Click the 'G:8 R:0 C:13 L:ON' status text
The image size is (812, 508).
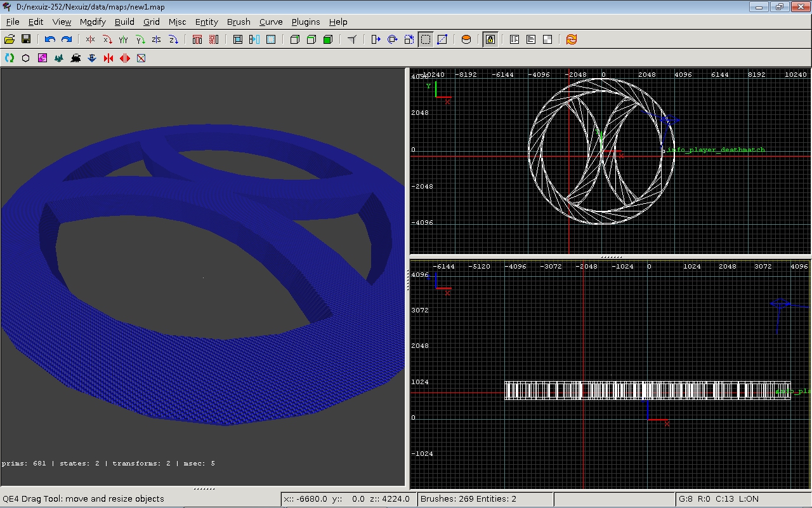tap(719, 498)
